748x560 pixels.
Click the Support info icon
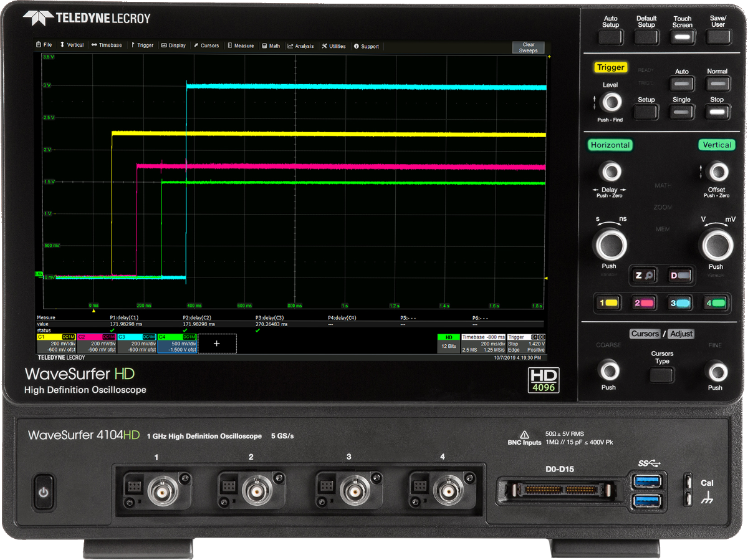pos(357,46)
